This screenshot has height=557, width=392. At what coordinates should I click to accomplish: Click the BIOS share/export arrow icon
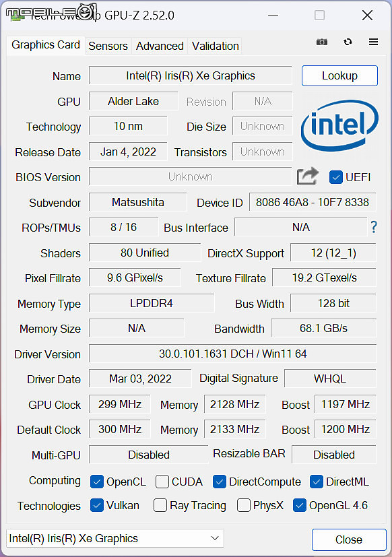pyautogui.click(x=307, y=176)
